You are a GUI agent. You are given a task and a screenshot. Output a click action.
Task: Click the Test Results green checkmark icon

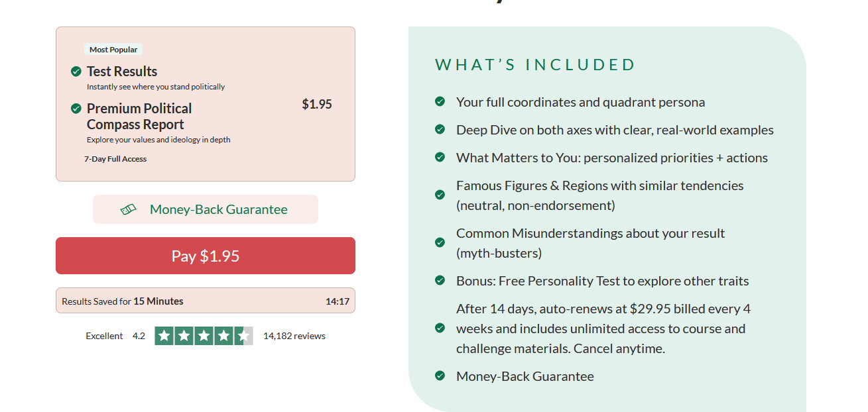coord(76,72)
